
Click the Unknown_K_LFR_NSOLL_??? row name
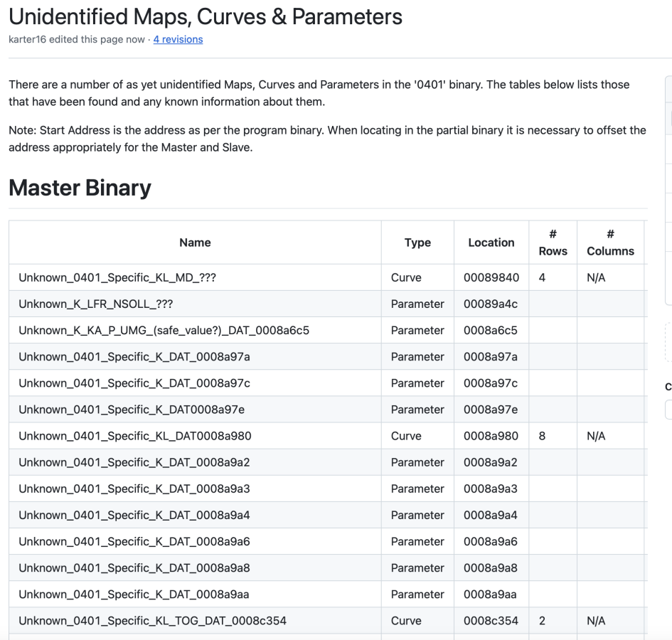(96, 304)
